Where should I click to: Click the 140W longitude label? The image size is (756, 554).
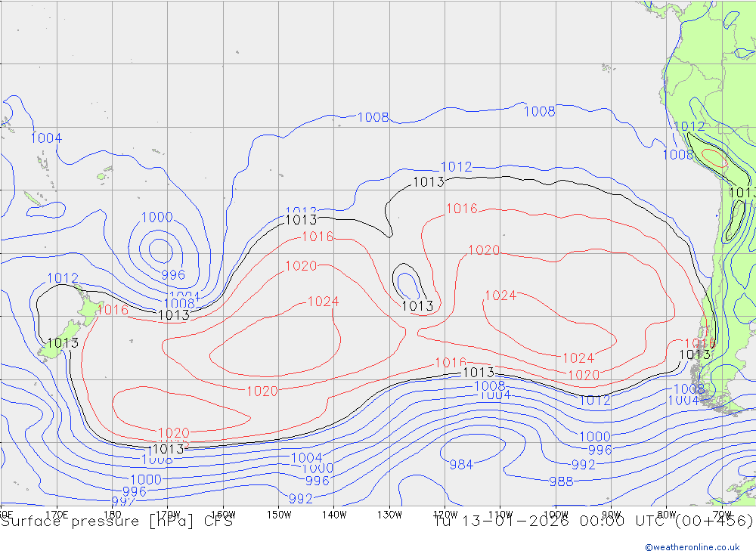click(x=334, y=514)
